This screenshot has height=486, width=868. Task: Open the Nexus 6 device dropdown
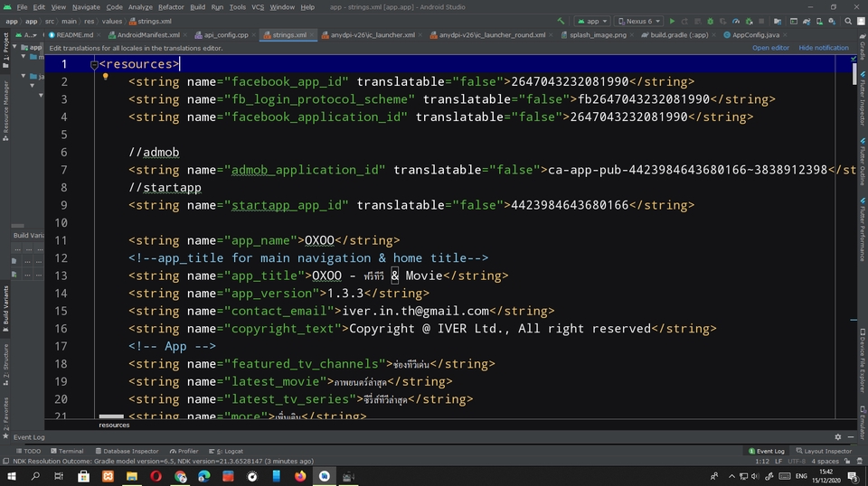click(638, 21)
